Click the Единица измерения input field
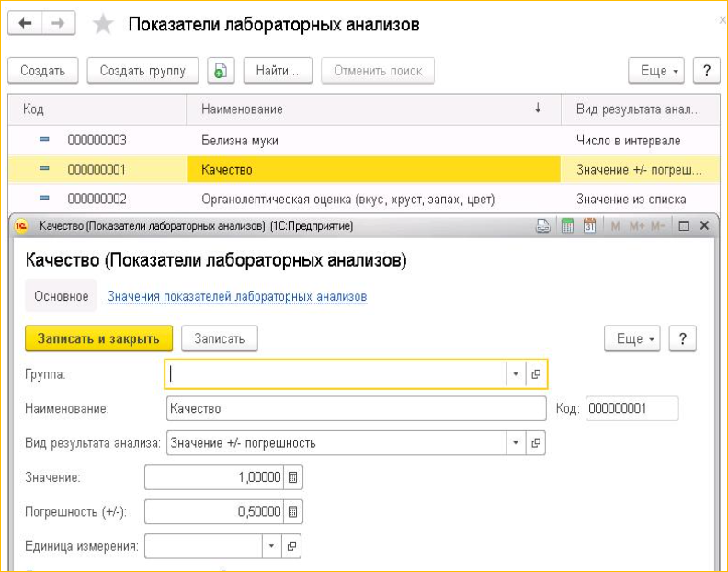Image resolution: width=728 pixels, height=572 pixels. pos(204,546)
